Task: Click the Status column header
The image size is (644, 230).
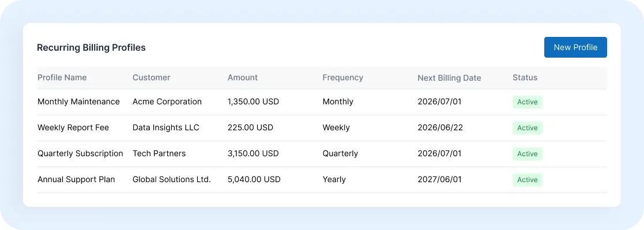Action: click(x=525, y=78)
